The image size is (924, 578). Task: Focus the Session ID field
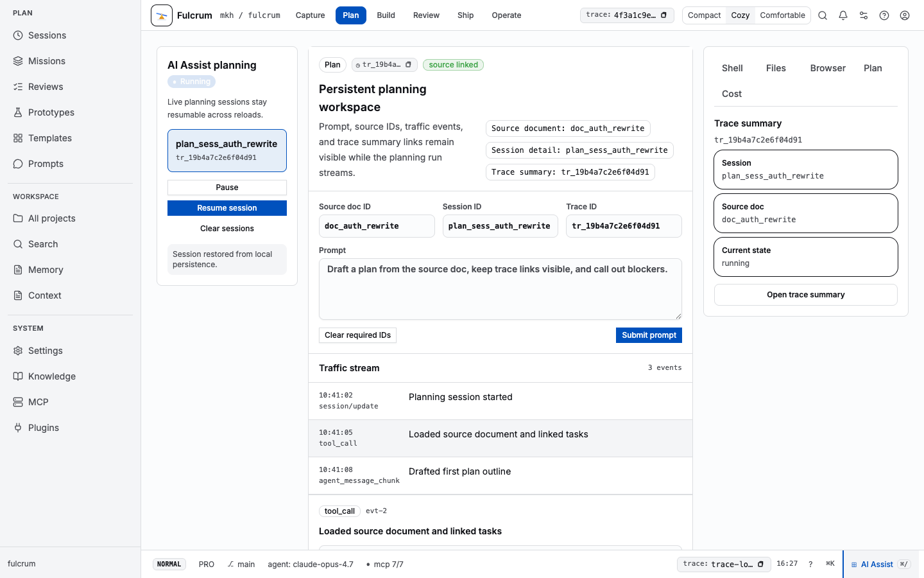[501, 226]
